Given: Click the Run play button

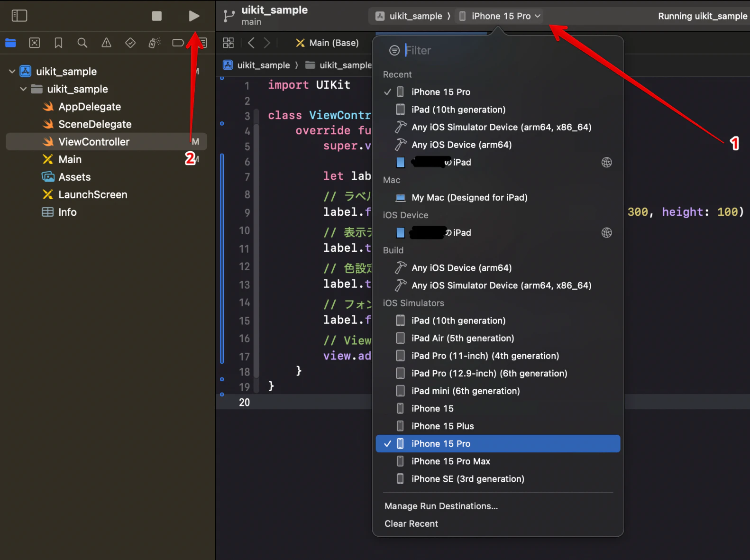Looking at the screenshot, I should coord(194,16).
